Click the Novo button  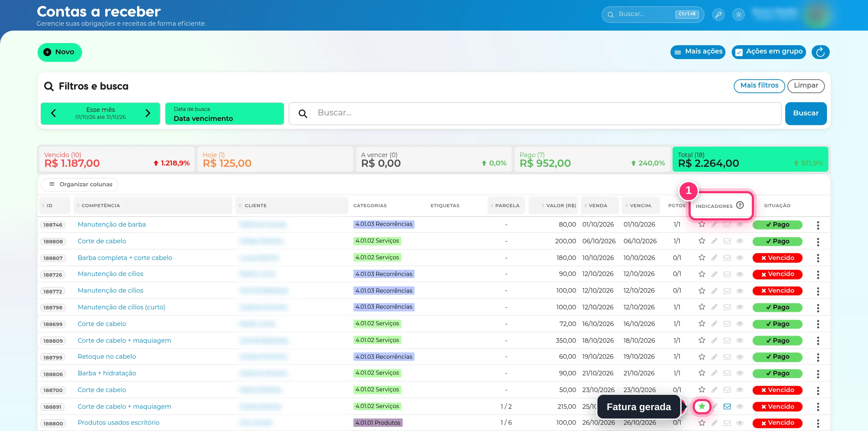tap(60, 52)
